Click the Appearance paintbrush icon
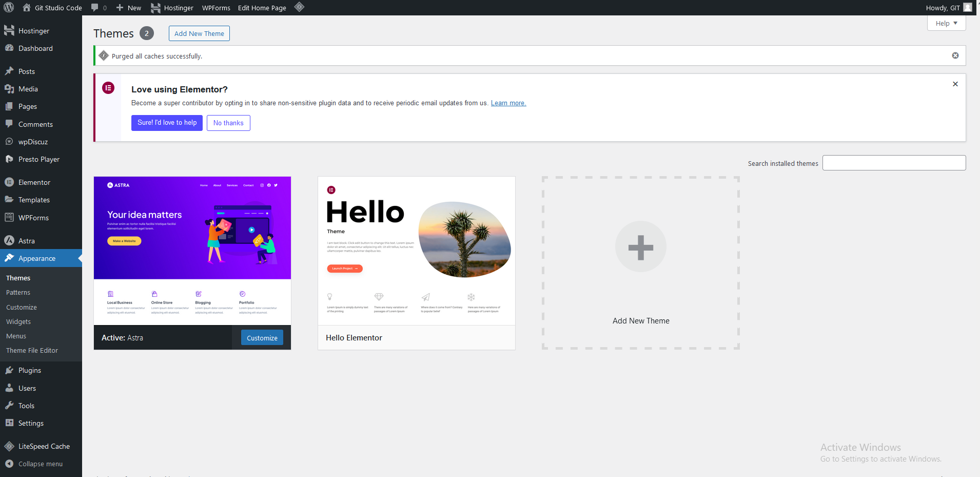This screenshot has height=477, width=980. tap(9, 258)
